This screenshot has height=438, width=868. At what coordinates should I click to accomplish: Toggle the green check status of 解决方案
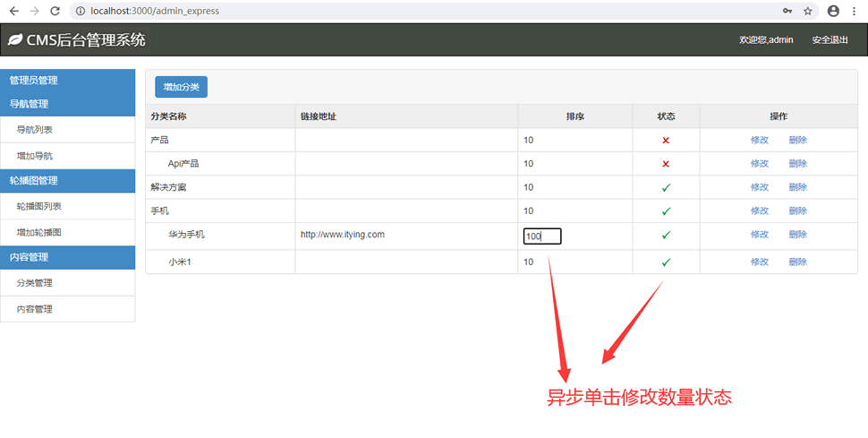666,187
